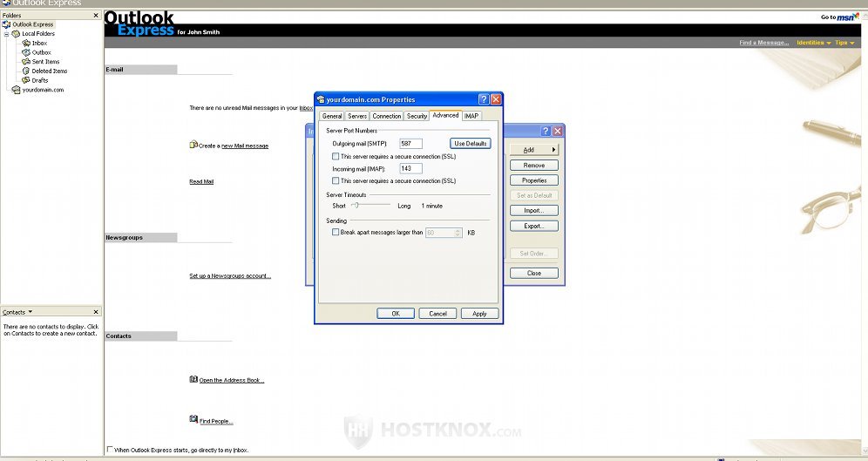Select the Outbox folder icon
This screenshot has width=868, height=461.
(26, 52)
